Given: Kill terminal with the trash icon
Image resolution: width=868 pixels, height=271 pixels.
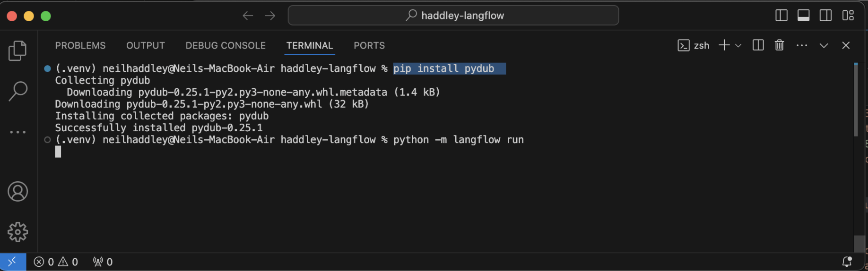Looking at the screenshot, I should coord(779,45).
